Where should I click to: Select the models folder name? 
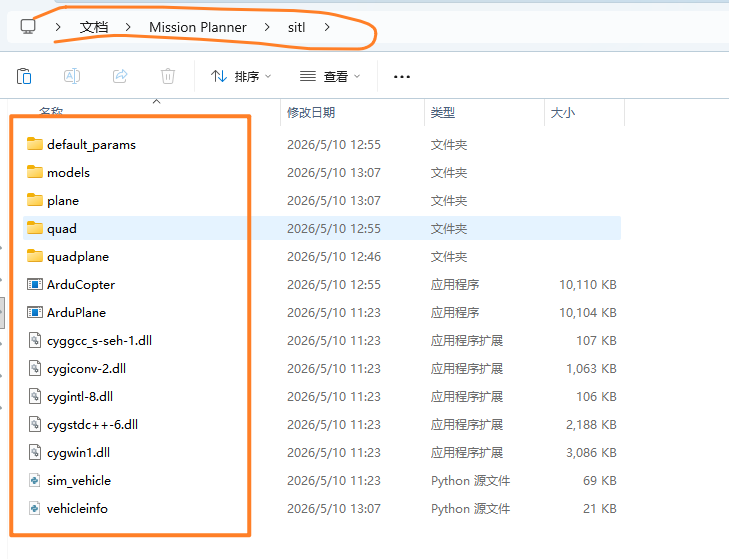pos(68,173)
